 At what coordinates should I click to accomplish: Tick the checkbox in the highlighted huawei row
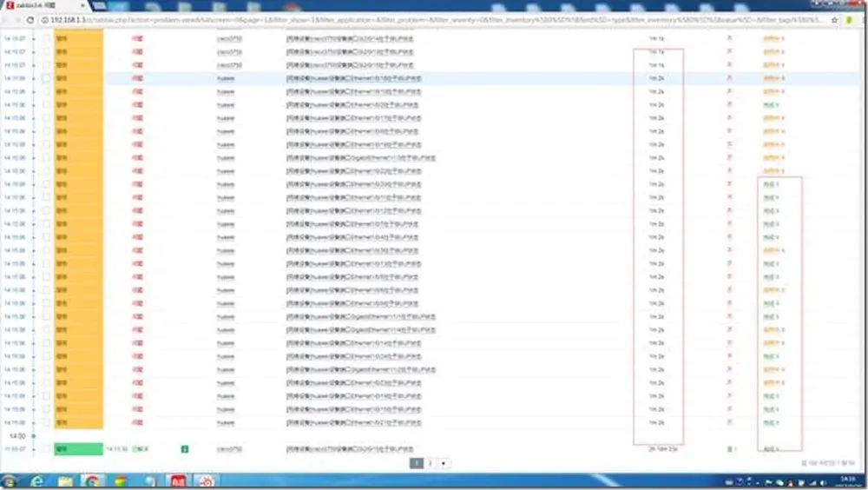[x=46, y=78]
